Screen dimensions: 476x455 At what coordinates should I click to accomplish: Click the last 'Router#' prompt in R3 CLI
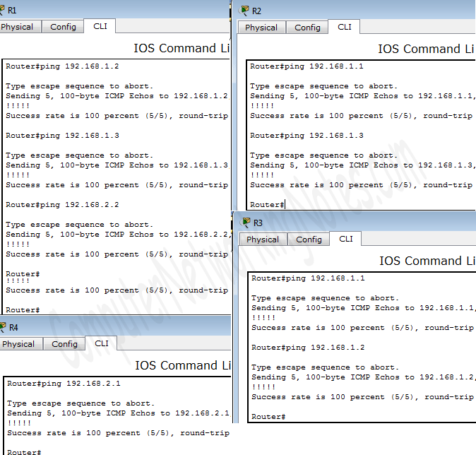268,417
